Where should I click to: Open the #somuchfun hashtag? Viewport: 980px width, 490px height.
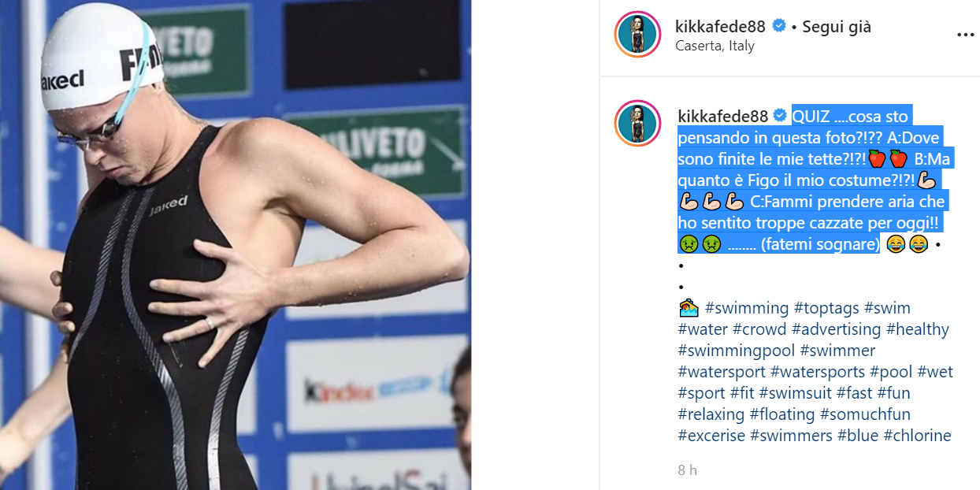point(865,414)
